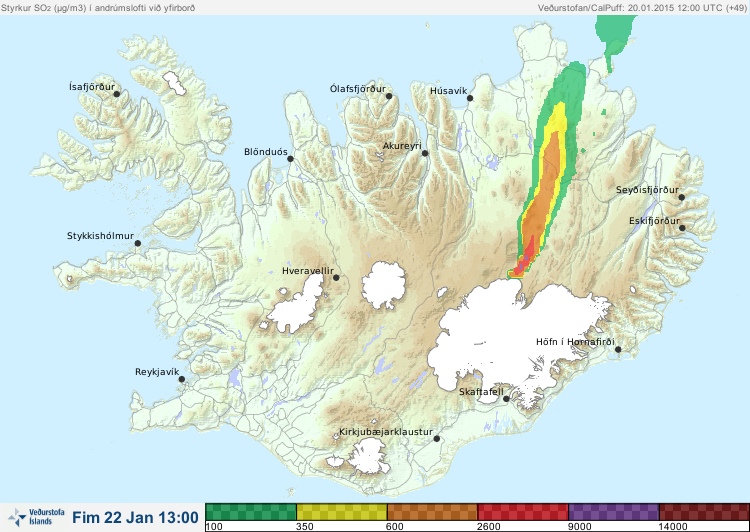Click the detached green plume over the sea

[614, 36]
